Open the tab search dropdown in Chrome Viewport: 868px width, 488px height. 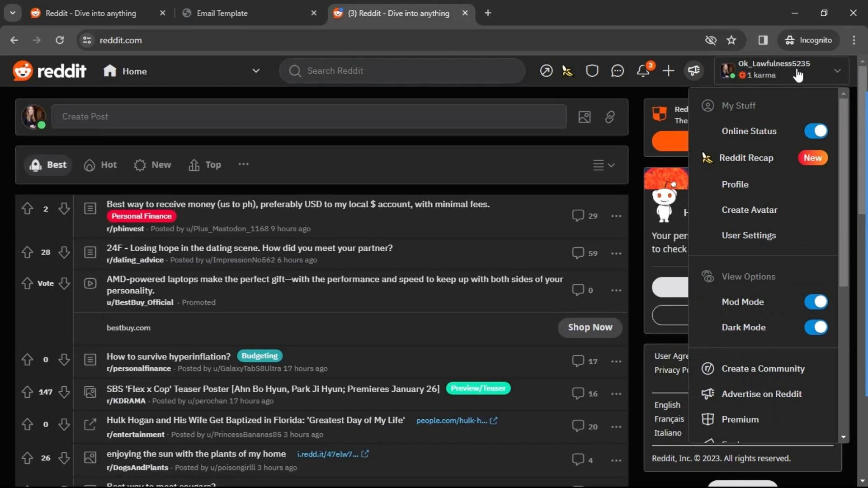click(13, 13)
